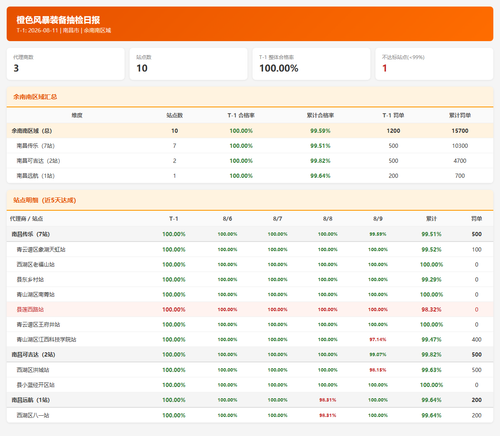The width and height of the screenshot is (500, 436).
Task: Select the cumulative rate 99.29%
Action: click(431, 279)
